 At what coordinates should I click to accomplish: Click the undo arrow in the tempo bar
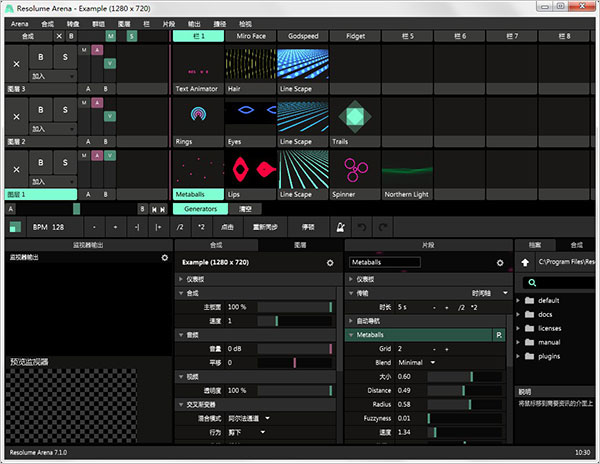(364, 227)
